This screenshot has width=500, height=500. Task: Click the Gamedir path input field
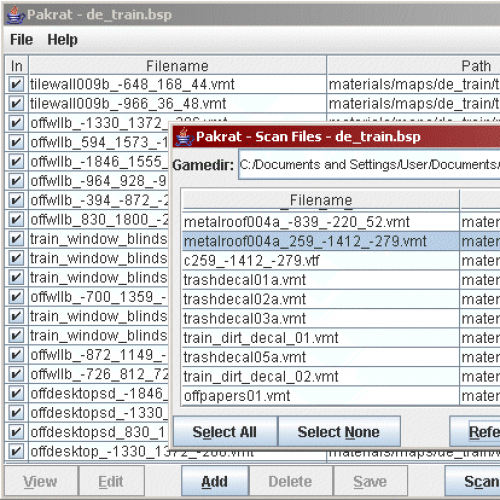[x=369, y=165]
